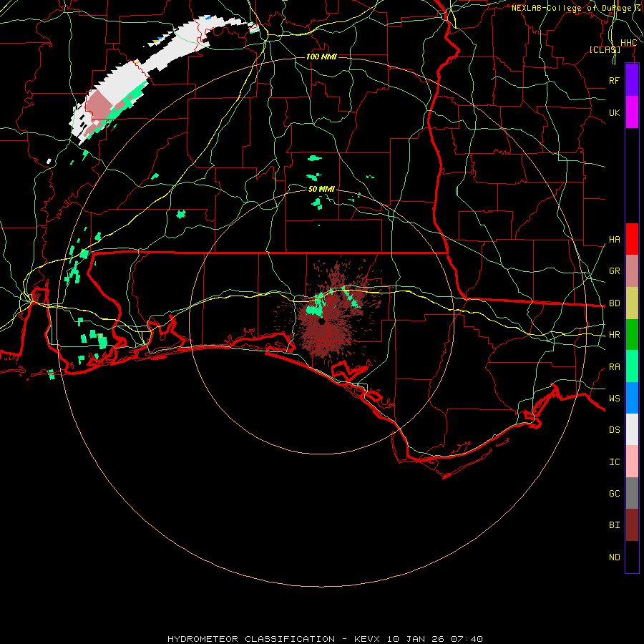The image size is (644, 644).
Task: Click the HR dark green legend swatch
Action: pyautogui.click(x=632, y=334)
